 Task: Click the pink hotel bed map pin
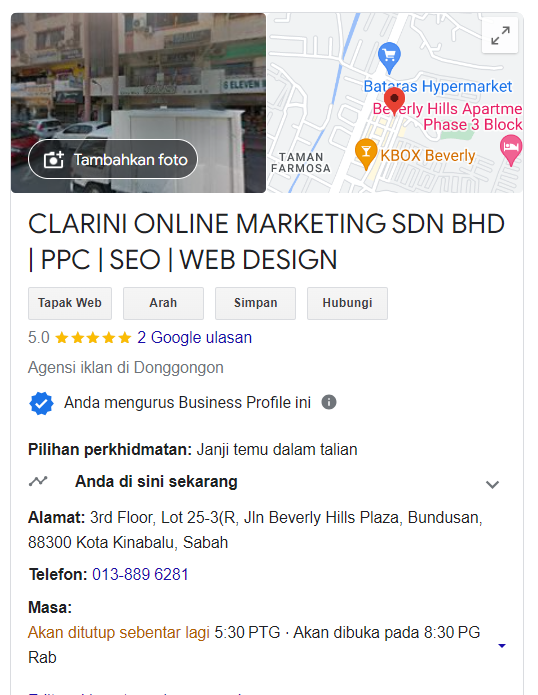coord(511,150)
